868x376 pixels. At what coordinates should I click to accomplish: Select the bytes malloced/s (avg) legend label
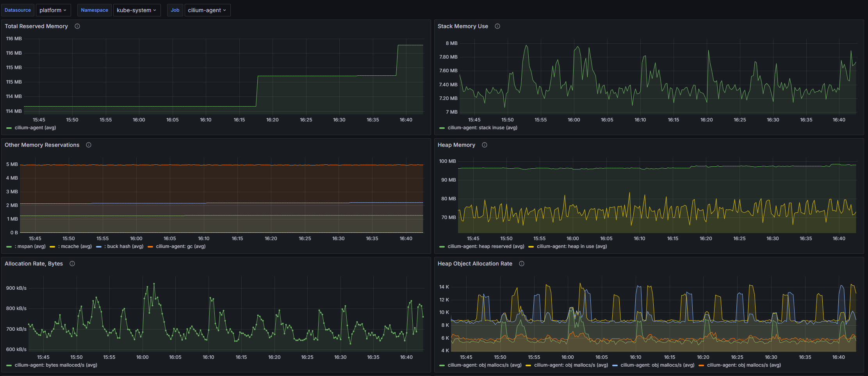tap(56, 365)
